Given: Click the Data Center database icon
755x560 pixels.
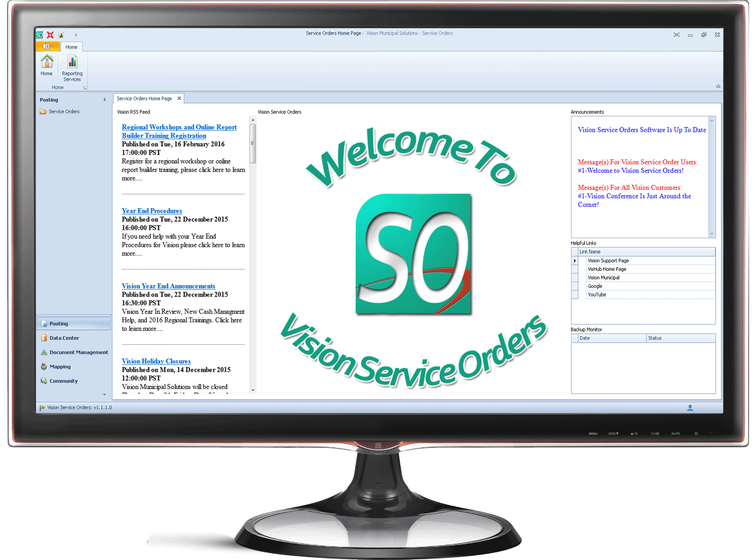Looking at the screenshot, I should [44, 338].
